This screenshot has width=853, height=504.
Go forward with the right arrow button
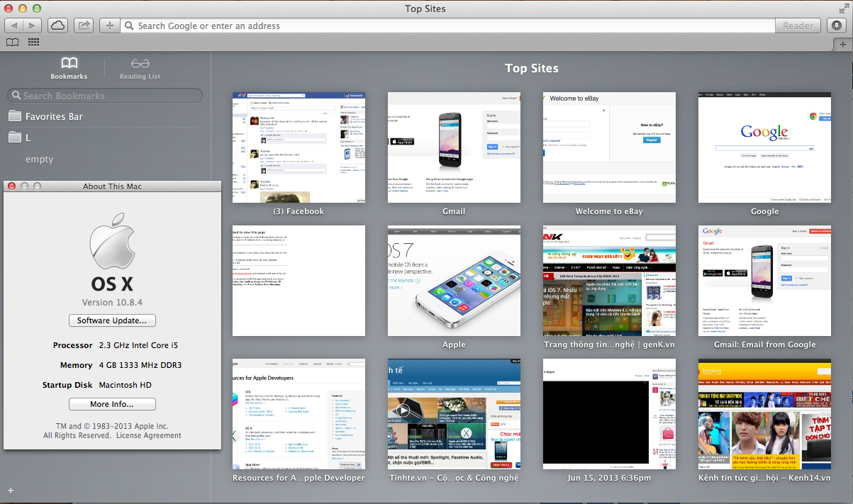click(33, 26)
